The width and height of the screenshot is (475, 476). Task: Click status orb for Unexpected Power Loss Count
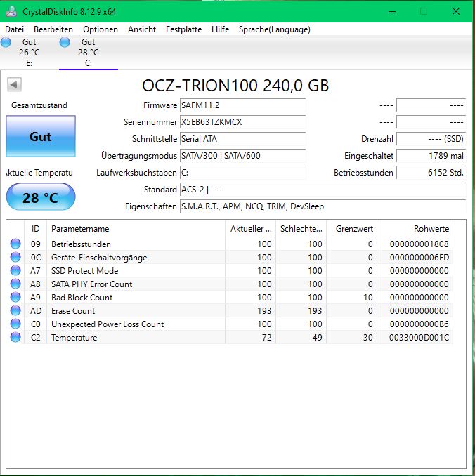click(x=15, y=324)
